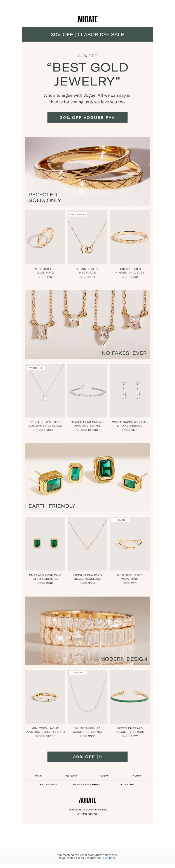Open the Connection Necklace best seller product
The image size is (175, 868).
point(87,237)
